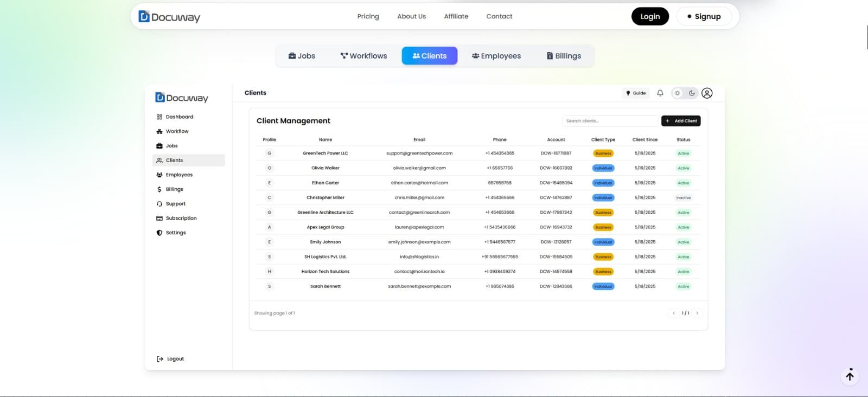Open the Affiliate link
Image resolution: width=868 pixels, height=397 pixels.
(456, 16)
